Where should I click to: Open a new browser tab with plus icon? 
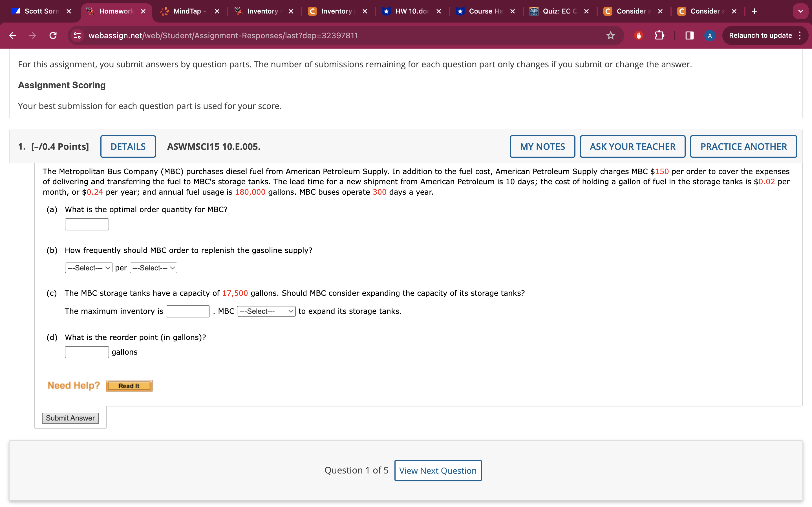pos(754,11)
